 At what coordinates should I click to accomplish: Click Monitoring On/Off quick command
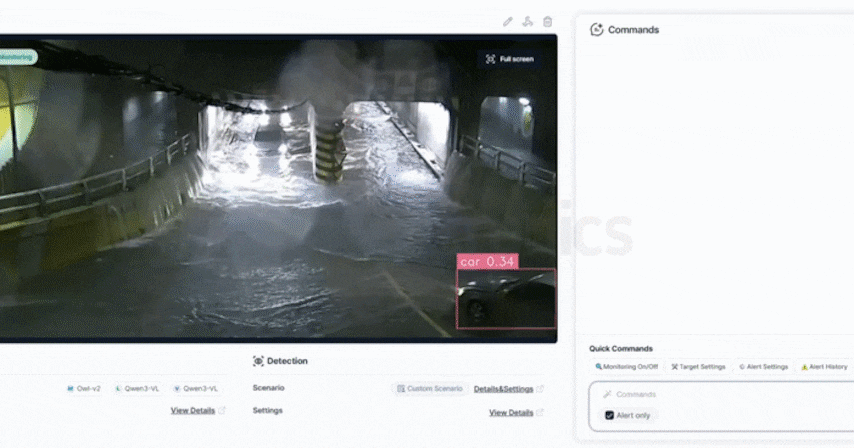(626, 367)
